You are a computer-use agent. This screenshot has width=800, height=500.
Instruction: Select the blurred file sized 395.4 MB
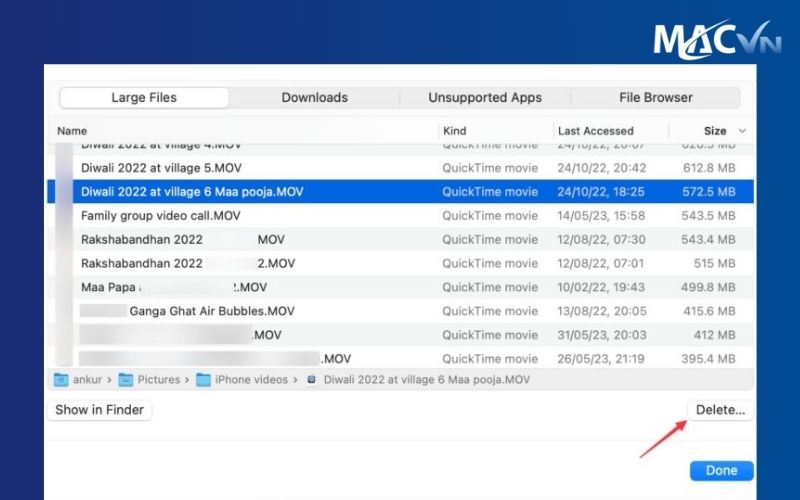pos(400,358)
